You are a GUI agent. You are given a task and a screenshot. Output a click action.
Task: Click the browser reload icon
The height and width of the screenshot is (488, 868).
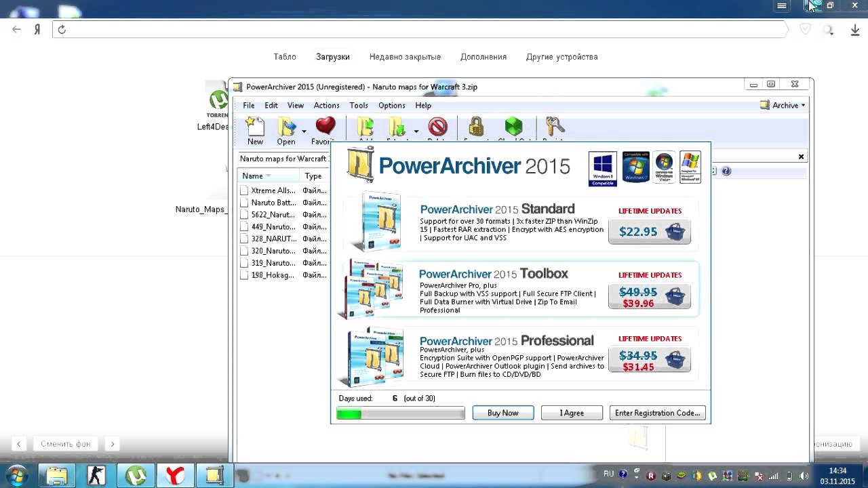tap(62, 29)
